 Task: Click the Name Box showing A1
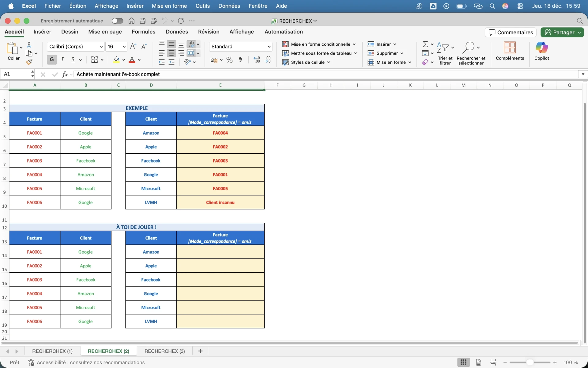(17, 74)
